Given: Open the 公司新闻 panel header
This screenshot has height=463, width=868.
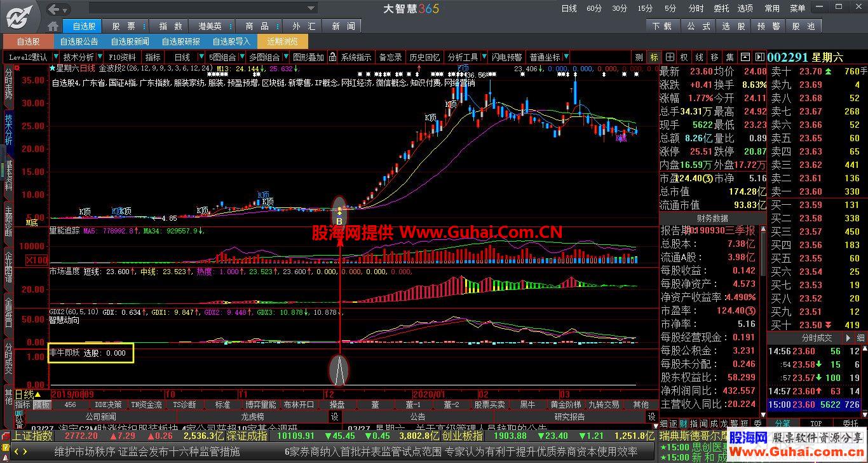Looking at the screenshot, I should (x=100, y=417).
